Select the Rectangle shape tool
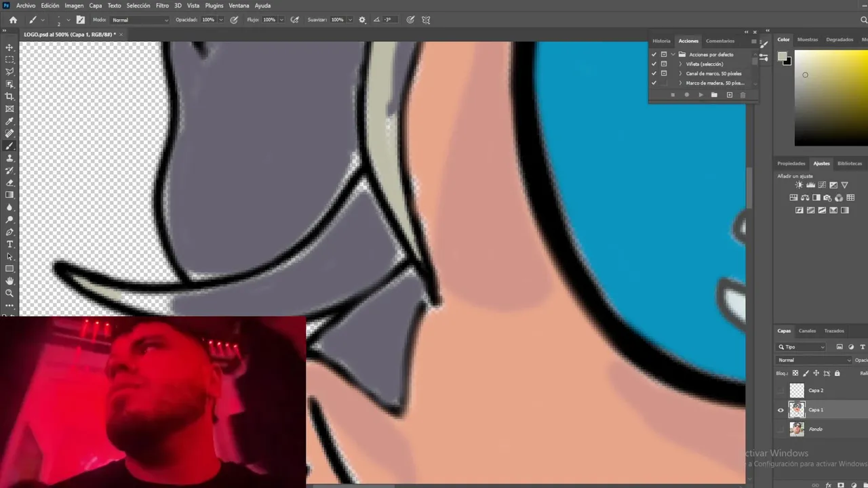The width and height of the screenshot is (868, 488). point(9,269)
